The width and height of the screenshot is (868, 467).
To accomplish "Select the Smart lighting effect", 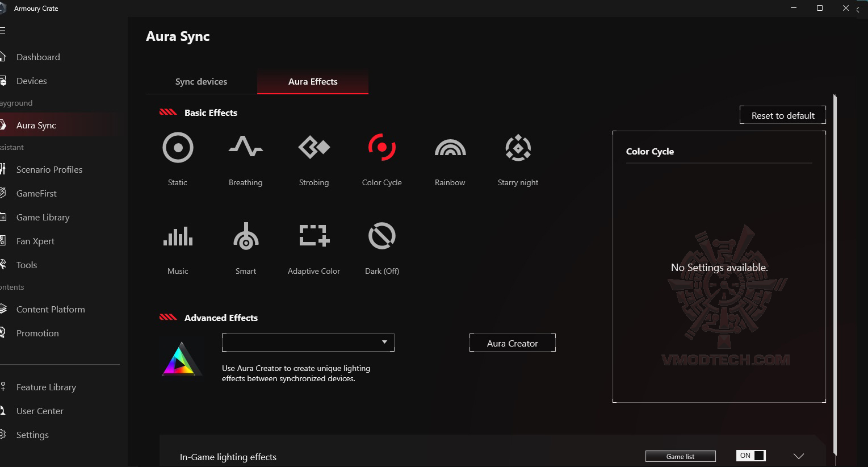I will pos(246,236).
